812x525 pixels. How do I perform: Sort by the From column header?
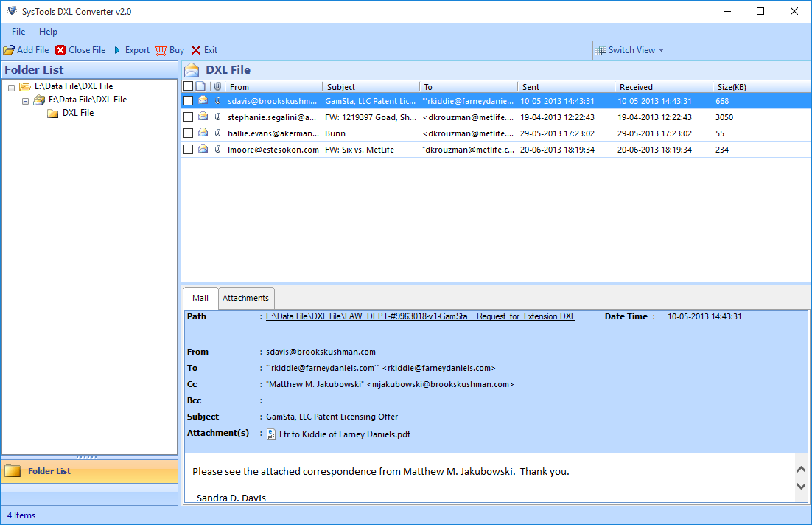(x=273, y=86)
